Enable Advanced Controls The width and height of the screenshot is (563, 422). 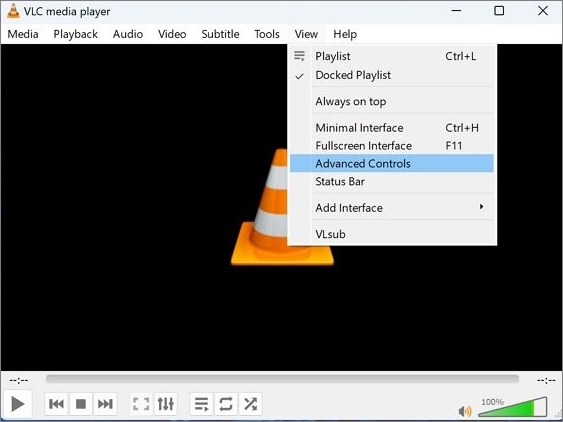click(x=392, y=163)
